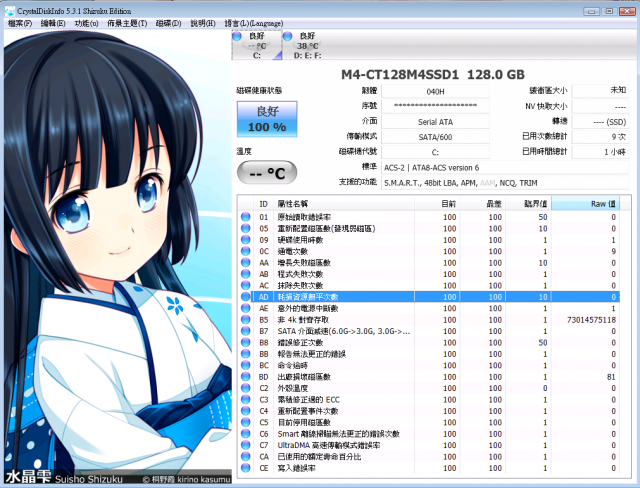
Task: Open the 語言(L)(Language) menu
Action: pyautogui.click(x=253, y=24)
